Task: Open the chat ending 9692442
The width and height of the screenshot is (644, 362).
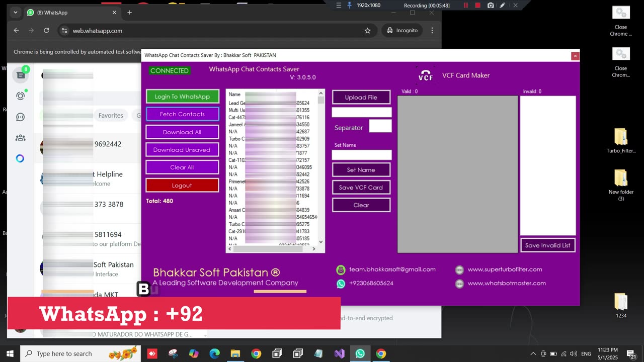Action: pyautogui.click(x=88, y=148)
